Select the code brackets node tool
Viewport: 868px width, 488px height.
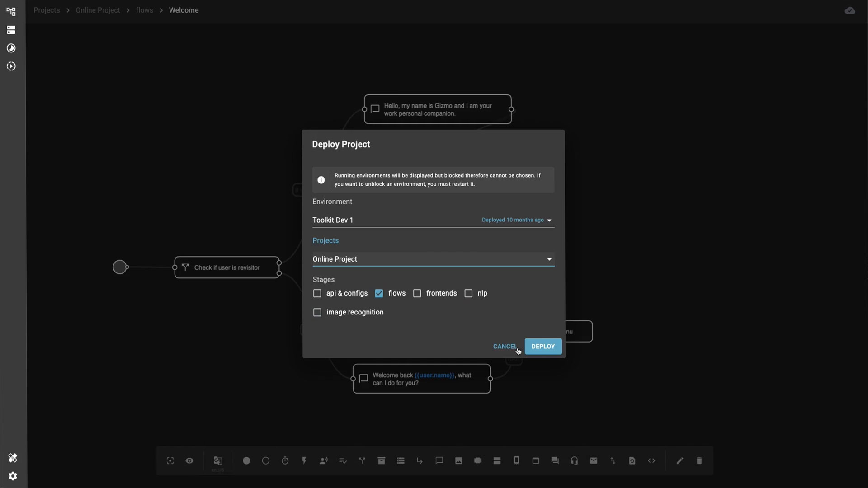point(651,460)
